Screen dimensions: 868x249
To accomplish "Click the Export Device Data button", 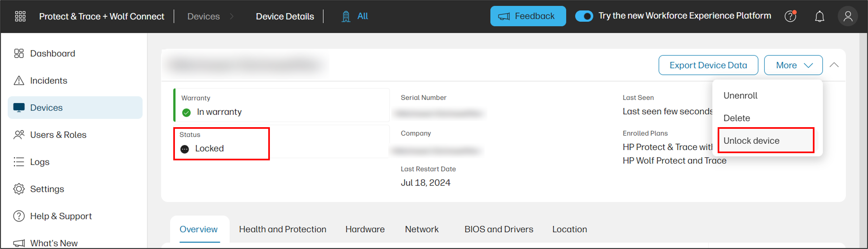I will (708, 65).
